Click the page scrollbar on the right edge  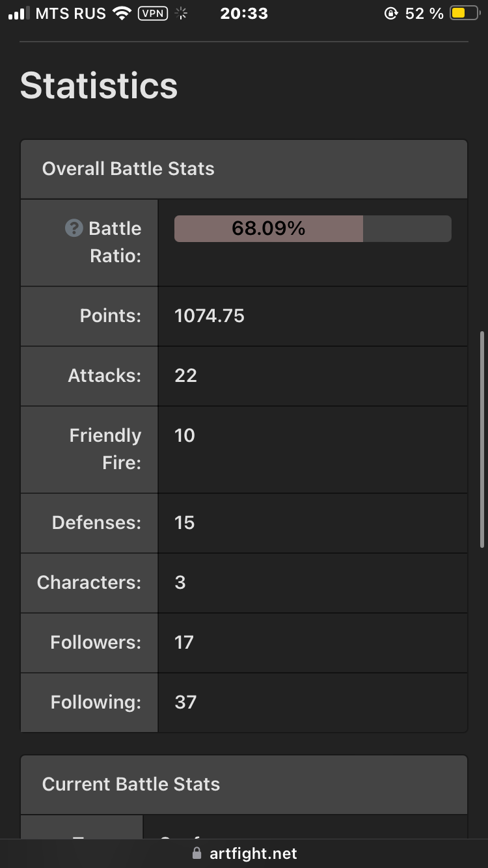[x=481, y=440]
